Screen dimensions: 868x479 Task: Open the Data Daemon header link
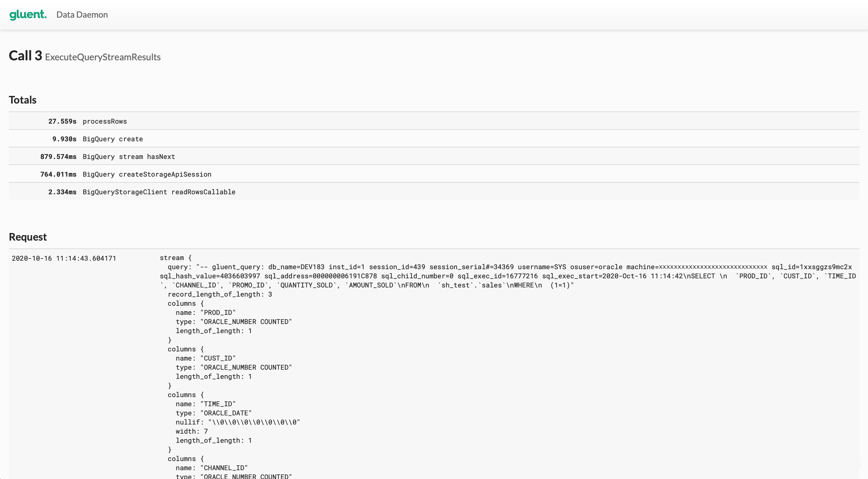(x=82, y=15)
